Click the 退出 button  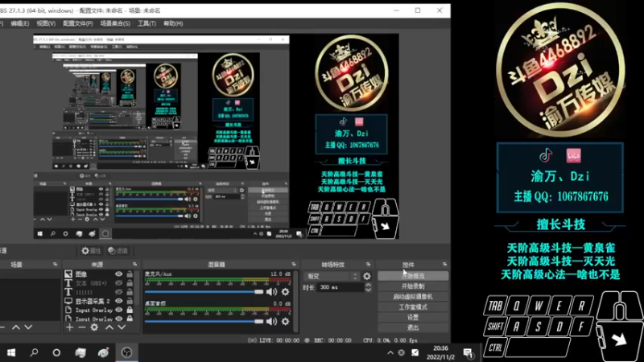pyautogui.click(x=413, y=327)
